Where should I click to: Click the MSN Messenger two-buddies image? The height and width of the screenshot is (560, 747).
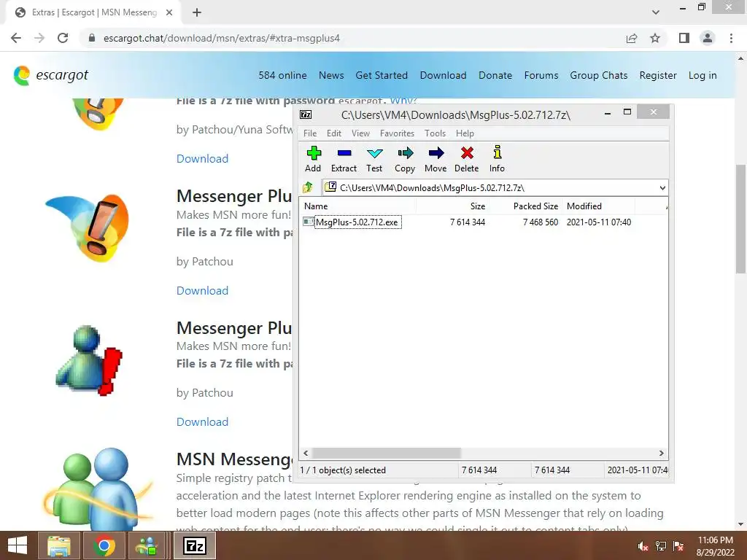tap(98, 489)
